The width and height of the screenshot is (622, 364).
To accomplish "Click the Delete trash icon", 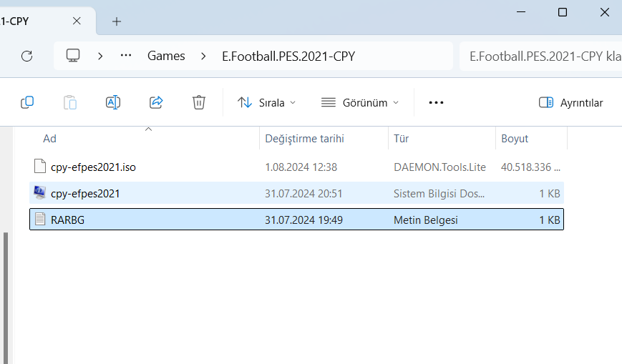I will (199, 102).
